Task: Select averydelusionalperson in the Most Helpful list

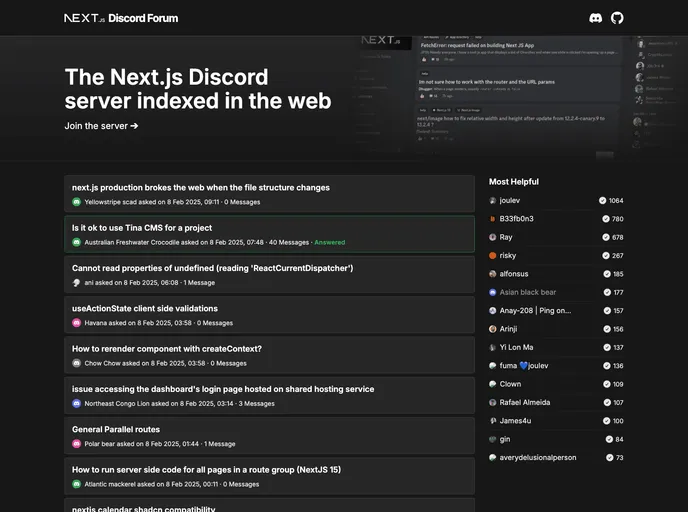Action: click(x=538, y=457)
